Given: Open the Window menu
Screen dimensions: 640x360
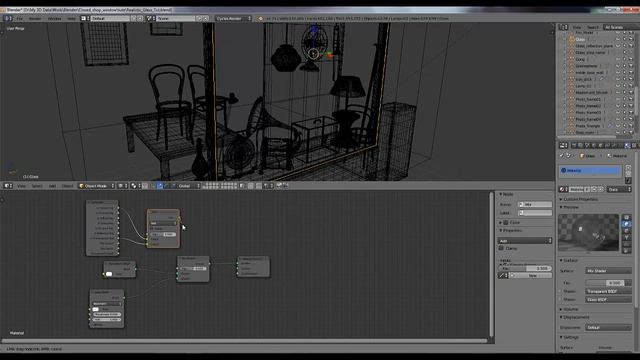Looking at the screenshot, I should tap(55, 18).
